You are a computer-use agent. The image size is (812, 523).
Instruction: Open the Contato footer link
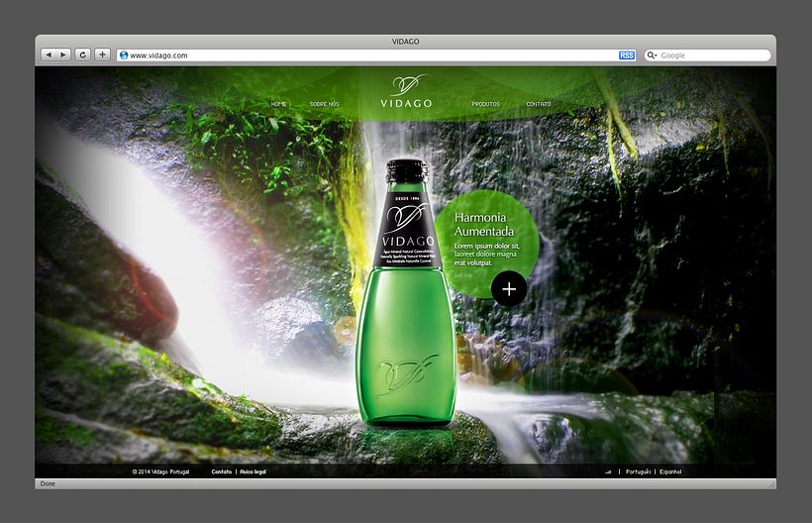222,471
